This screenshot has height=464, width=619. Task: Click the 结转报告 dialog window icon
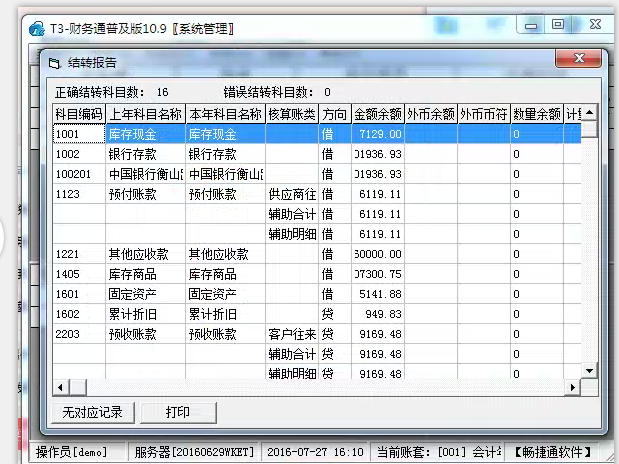[55, 63]
